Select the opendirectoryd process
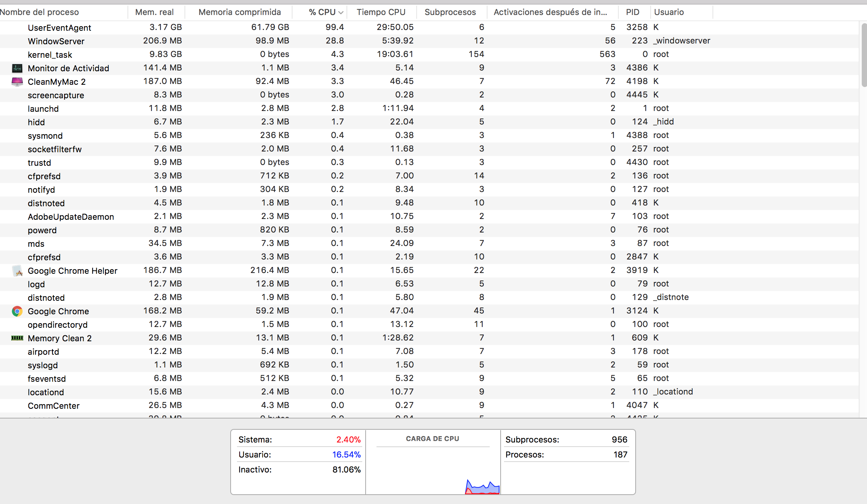This screenshot has height=504, width=867. click(429, 324)
